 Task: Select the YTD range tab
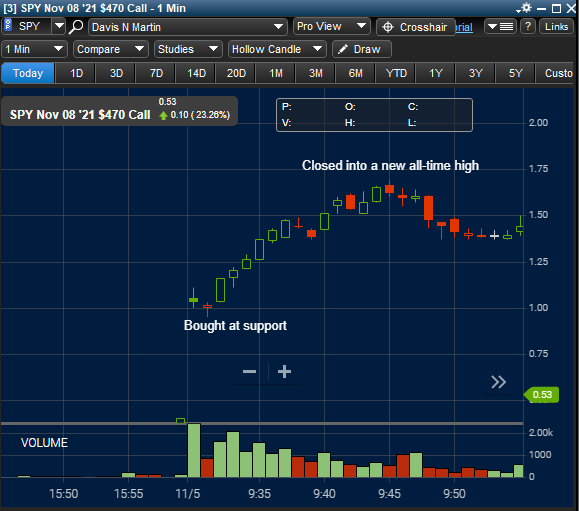tap(396, 73)
